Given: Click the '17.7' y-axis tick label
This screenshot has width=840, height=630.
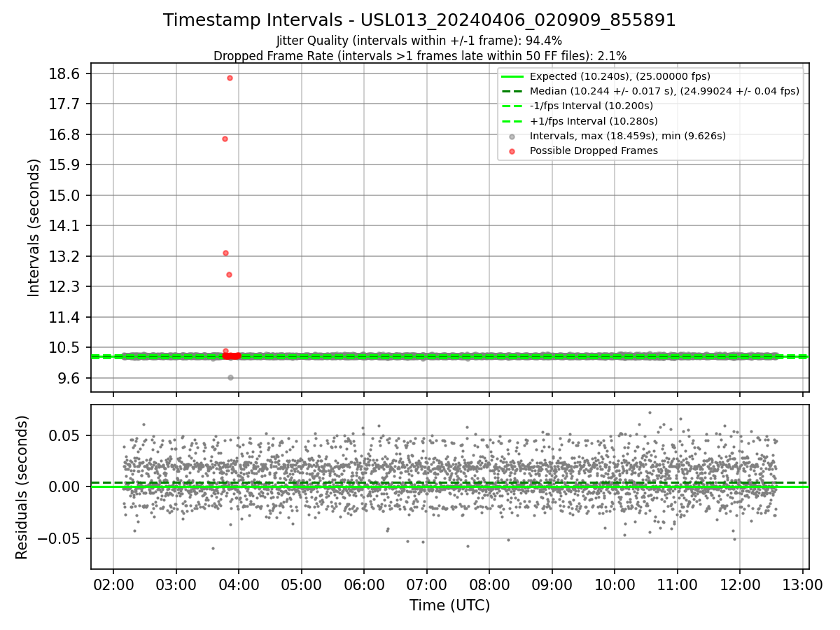Looking at the screenshot, I should coord(65,104).
